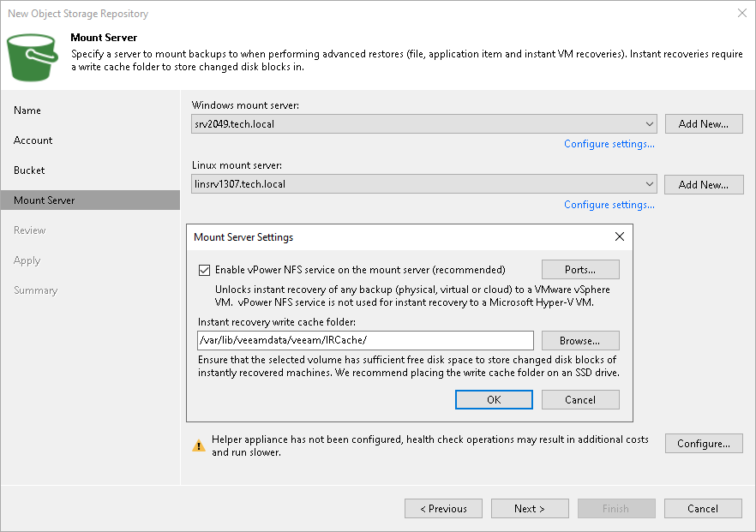Click the green bucket object storage icon
Viewport: 756px width, 532px height.
(33, 57)
